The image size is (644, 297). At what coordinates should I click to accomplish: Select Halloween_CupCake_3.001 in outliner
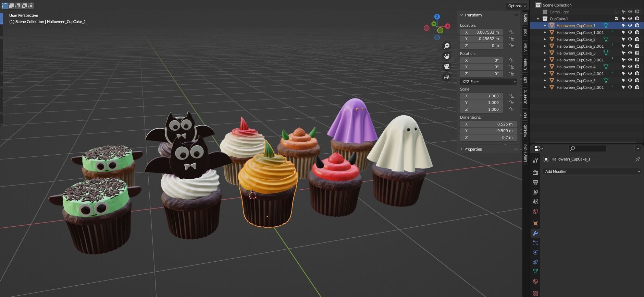coord(580,60)
